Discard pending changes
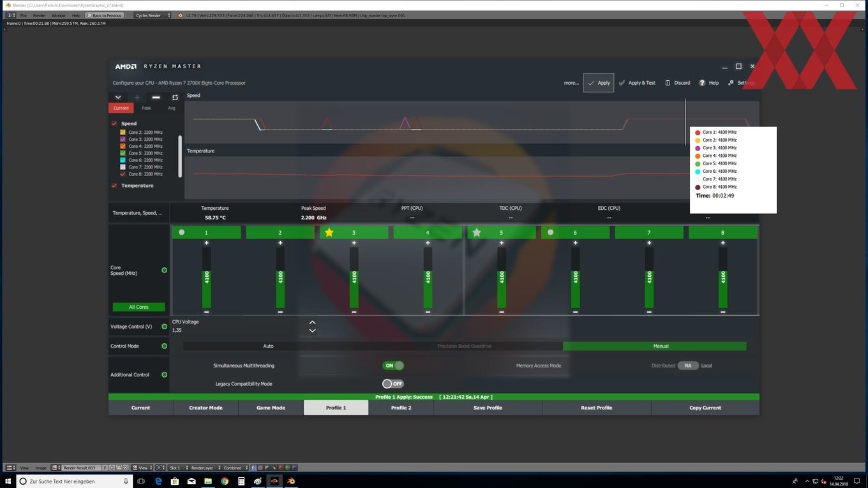Viewport: 868px width, 488px height. click(x=678, y=82)
